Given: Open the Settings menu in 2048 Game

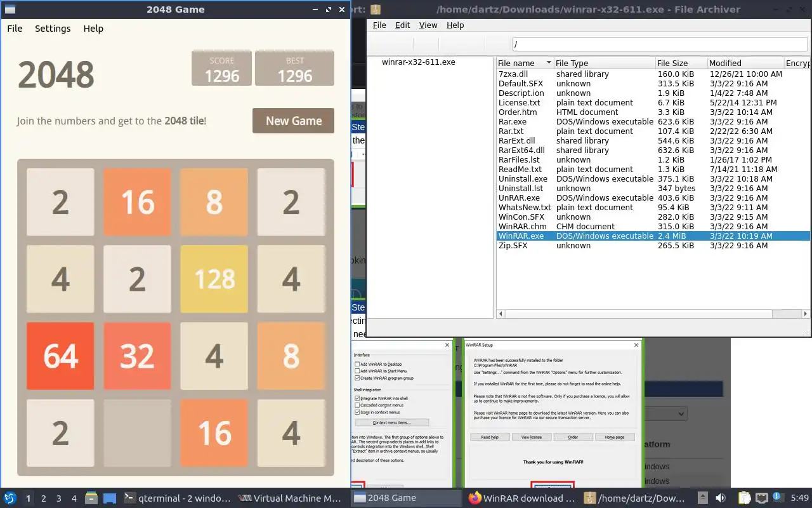Looking at the screenshot, I should 53,29.
